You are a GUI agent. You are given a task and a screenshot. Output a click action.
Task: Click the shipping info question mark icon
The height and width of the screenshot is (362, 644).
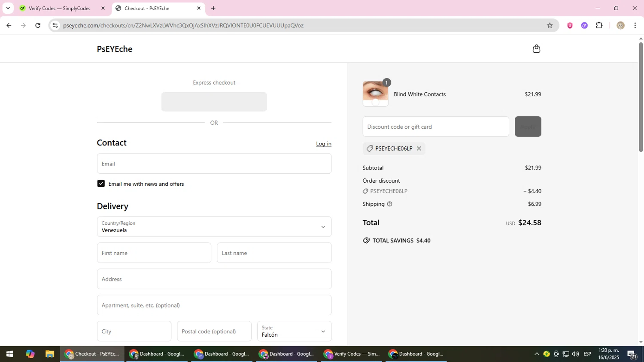[x=389, y=204]
